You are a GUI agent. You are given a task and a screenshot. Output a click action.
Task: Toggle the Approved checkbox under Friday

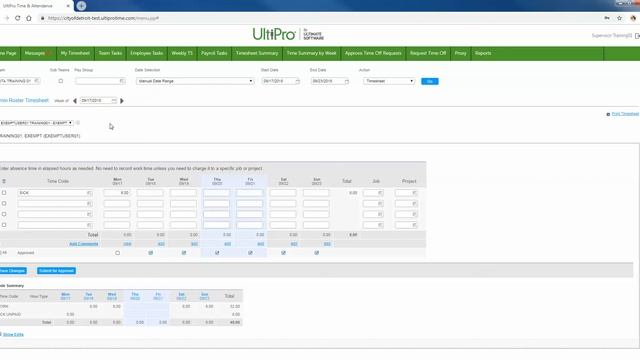click(x=250, y=253)
